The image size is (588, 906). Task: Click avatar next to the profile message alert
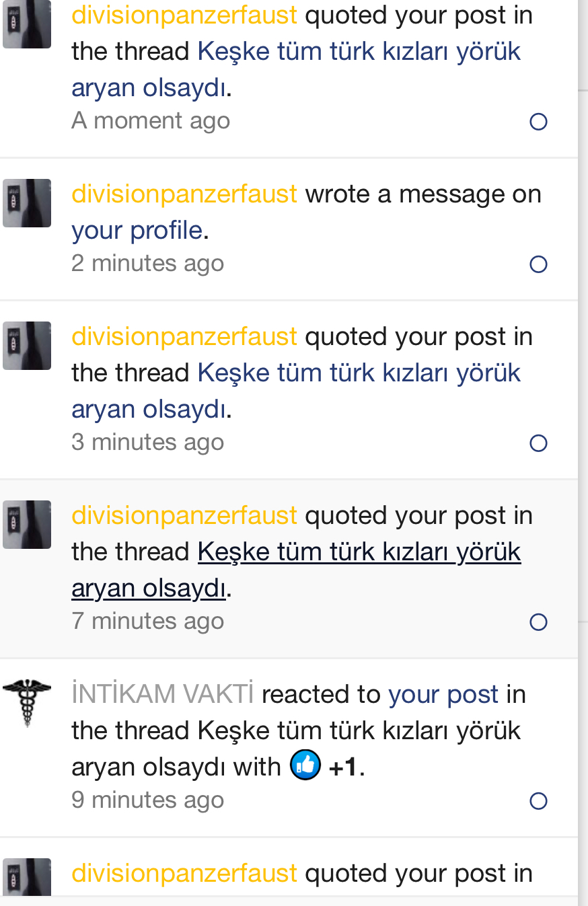click(x=27, y=203)
